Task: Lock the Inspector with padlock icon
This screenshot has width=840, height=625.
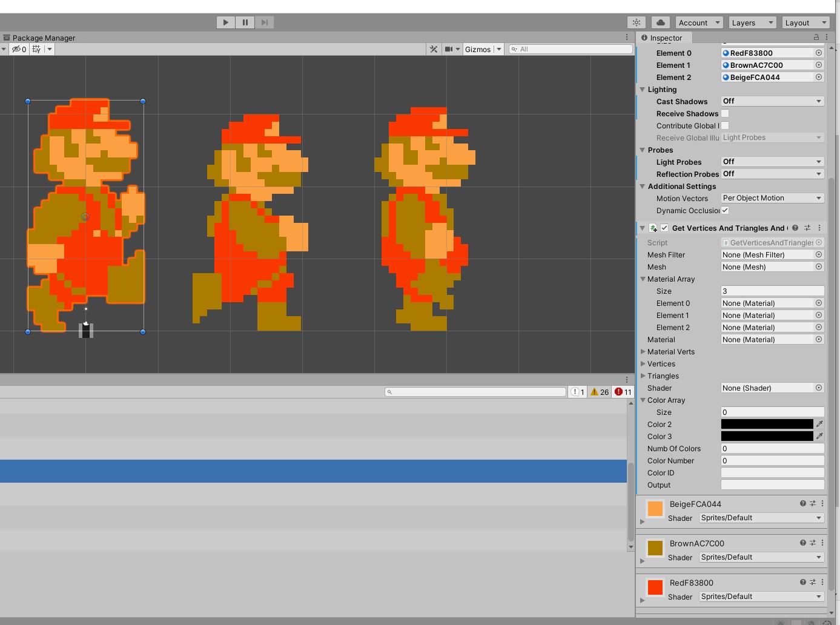Action: coord(816,38)
